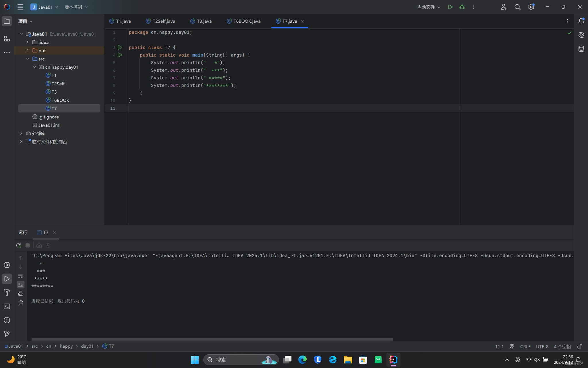Show more tool windows ellipsis in left sidebar
Viewport: 588px width, 368px height.
(7, 52)
